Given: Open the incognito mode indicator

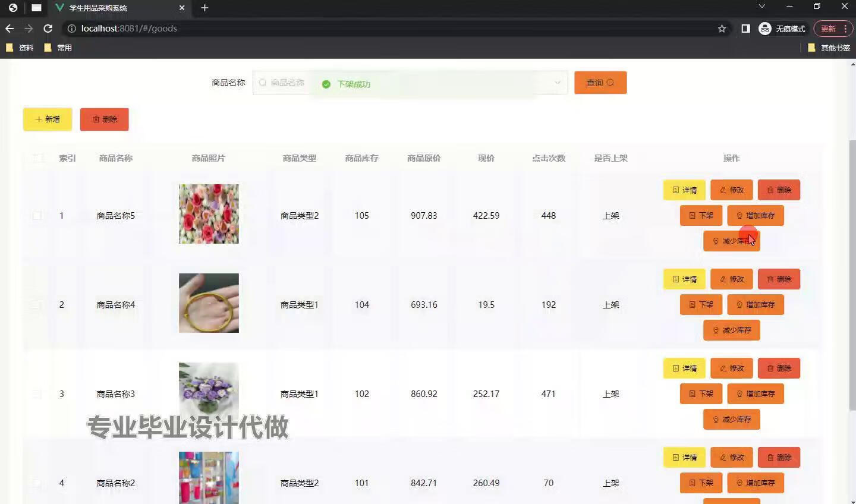Looking at the screenshot, I should click(x=782, y=29).
